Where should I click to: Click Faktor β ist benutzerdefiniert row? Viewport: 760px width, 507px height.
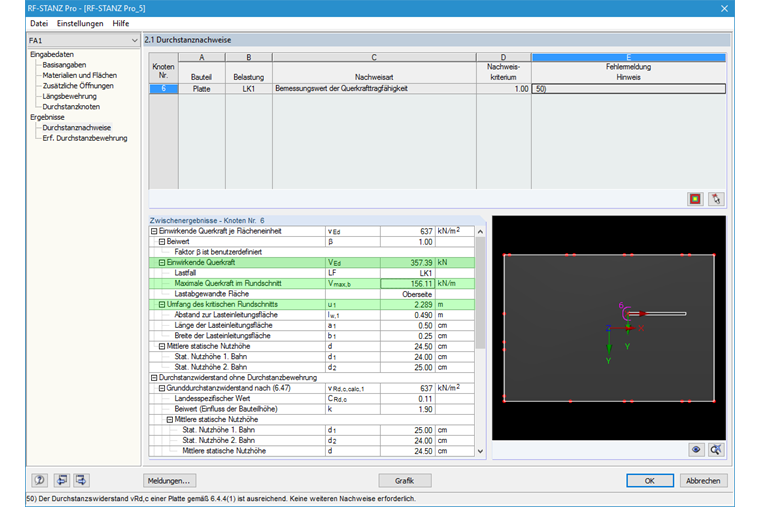pyautogui.click(x=312, y=252)
